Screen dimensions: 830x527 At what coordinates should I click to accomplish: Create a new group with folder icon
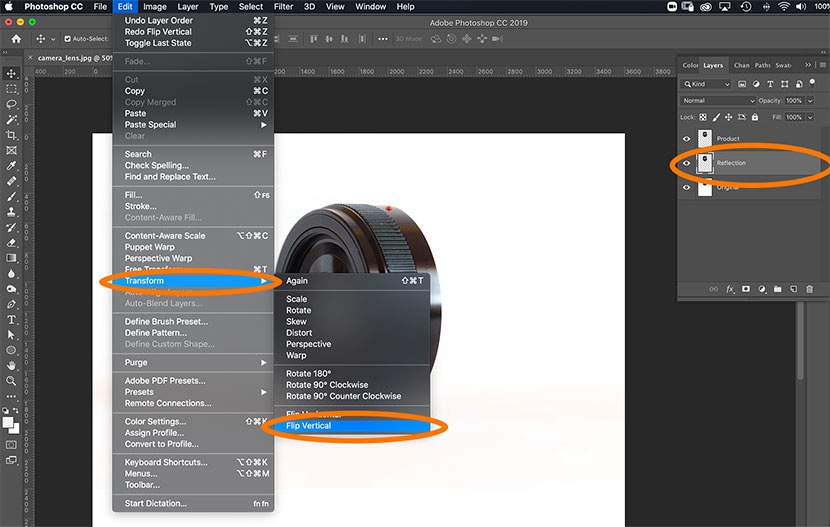click(x=777, y=289)
